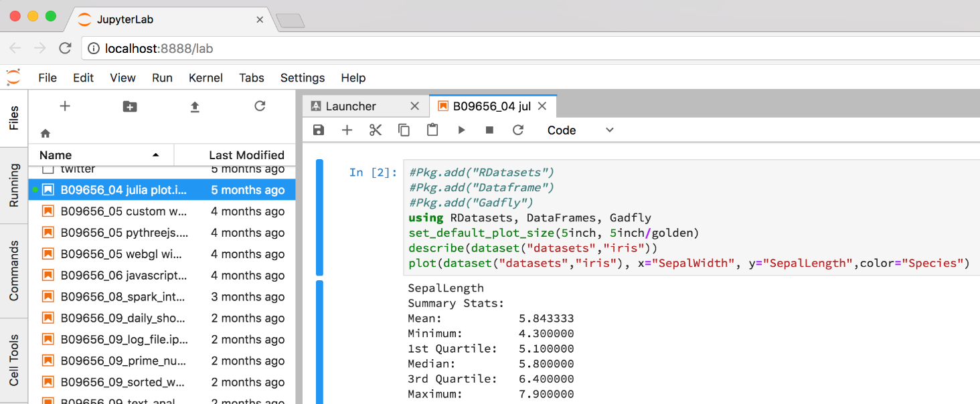Viewport: 980px width, 404px height.
Task: Click the JupyterLab logo icon
Action: (x=13, y=77)
